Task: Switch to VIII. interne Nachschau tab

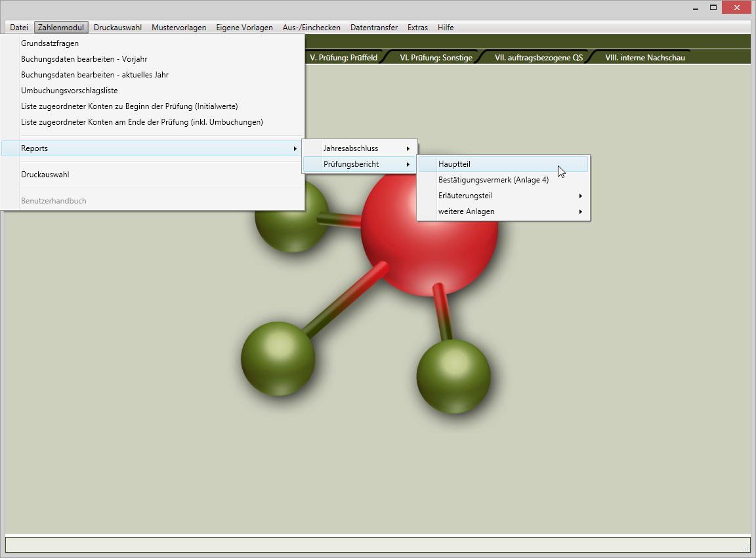Action: pyautogui.click(x=644, y=58)
